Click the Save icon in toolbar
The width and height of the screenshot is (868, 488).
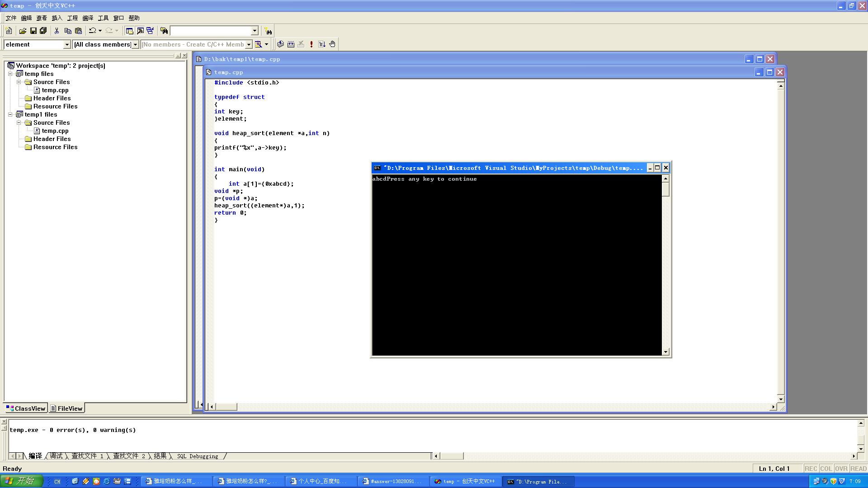pyautogui.click(x=33, y=31)
